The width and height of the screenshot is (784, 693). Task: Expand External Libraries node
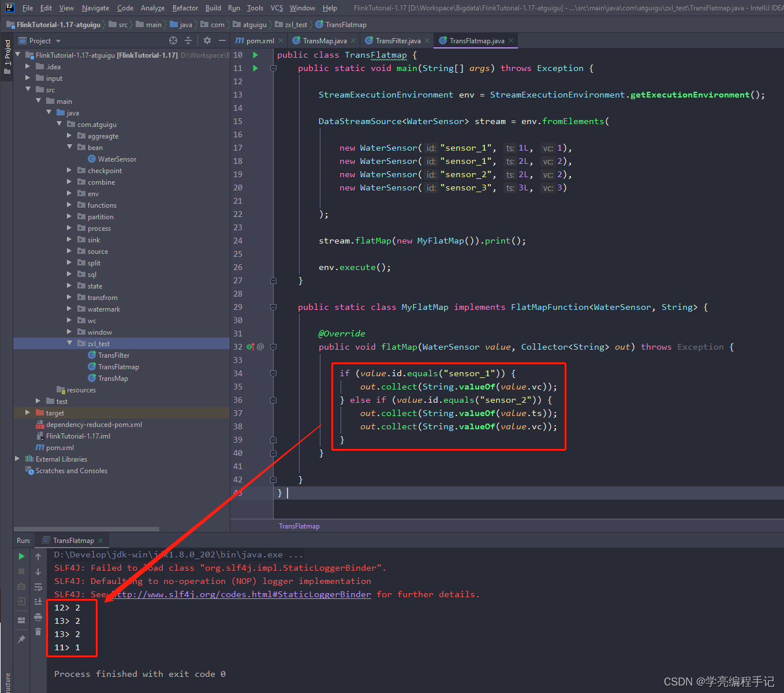[x=17, y=459]
